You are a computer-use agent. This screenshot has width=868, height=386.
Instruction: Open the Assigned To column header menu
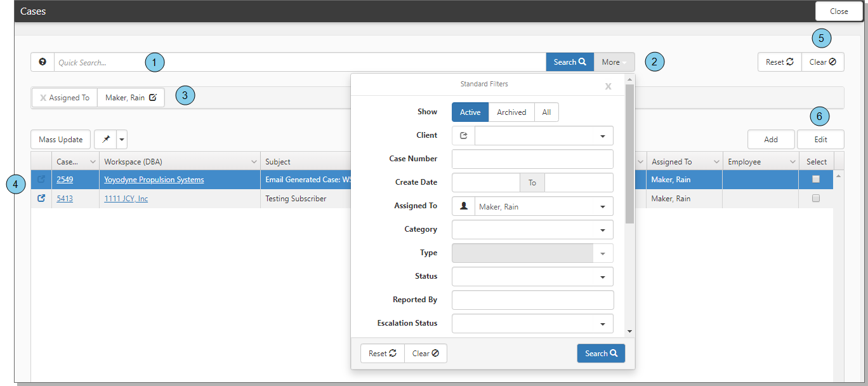[716, 162]
